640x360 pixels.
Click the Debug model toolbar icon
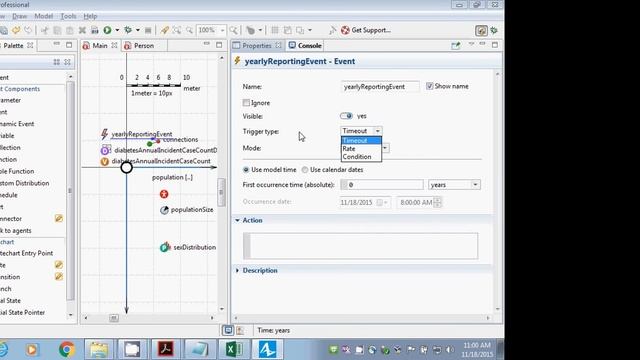[128, 30]
